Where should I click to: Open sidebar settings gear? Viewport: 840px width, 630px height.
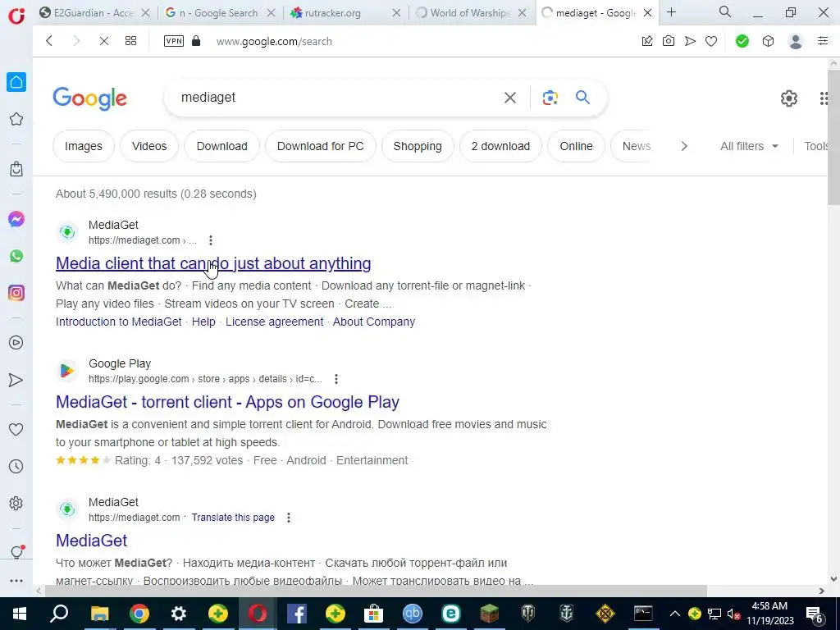16,504
